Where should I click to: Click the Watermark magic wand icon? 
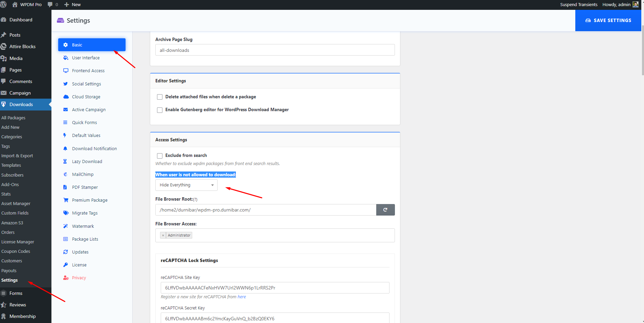coord(66,226)
